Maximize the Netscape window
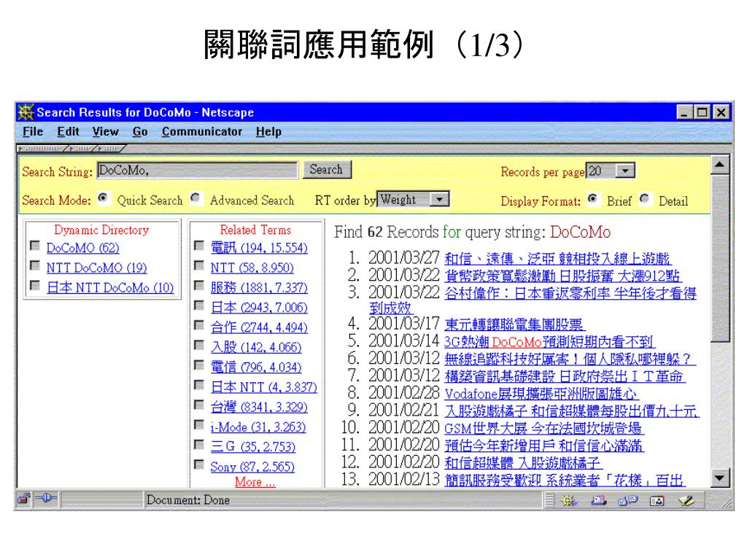This screenshot has width=747, height=560. tap(702, 112)
